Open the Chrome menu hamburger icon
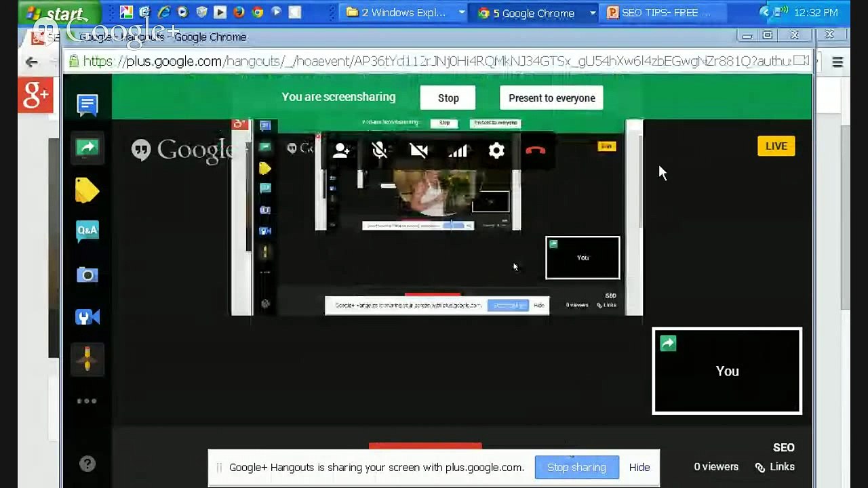Screen dimensions: 868x488 point(837,62)
